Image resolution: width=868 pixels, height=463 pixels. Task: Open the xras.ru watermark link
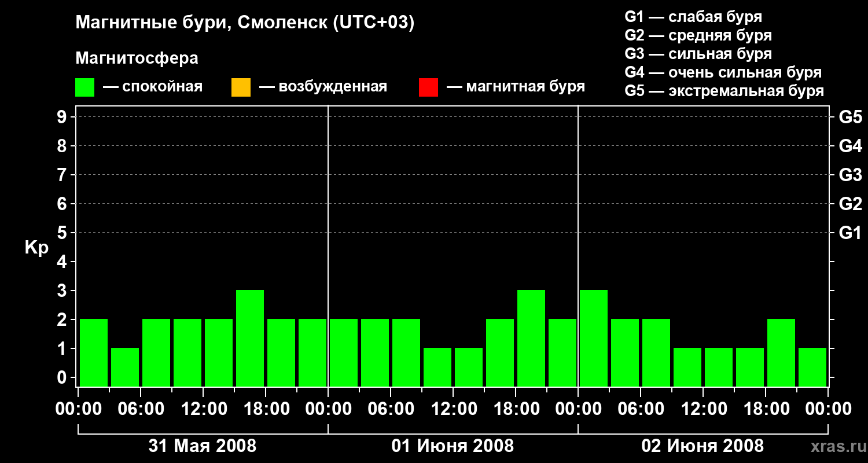(x=834, y=447)
